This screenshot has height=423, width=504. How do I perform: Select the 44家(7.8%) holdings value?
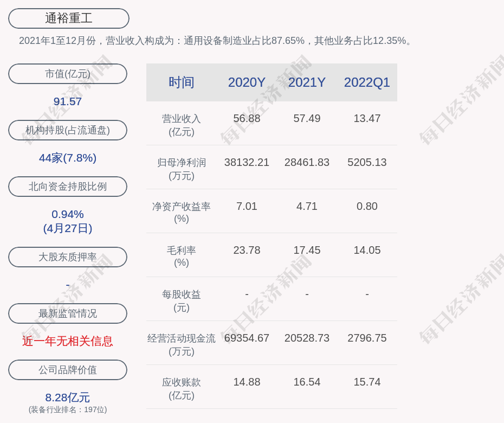68,158
